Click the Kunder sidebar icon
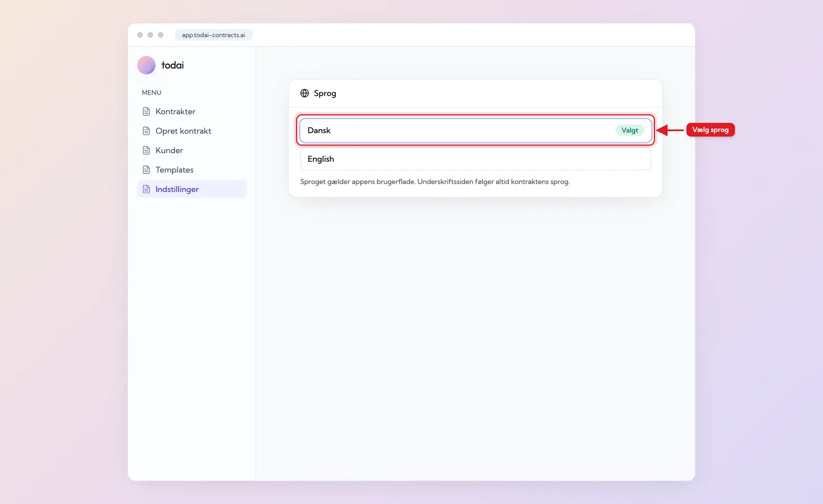This screenshot has height=504, width=823. [x=146, y=151]
